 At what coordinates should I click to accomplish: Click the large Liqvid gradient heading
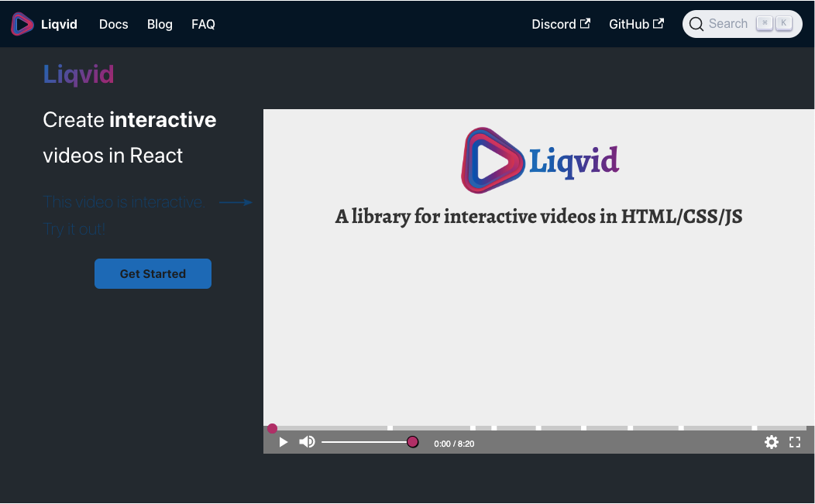78,75
